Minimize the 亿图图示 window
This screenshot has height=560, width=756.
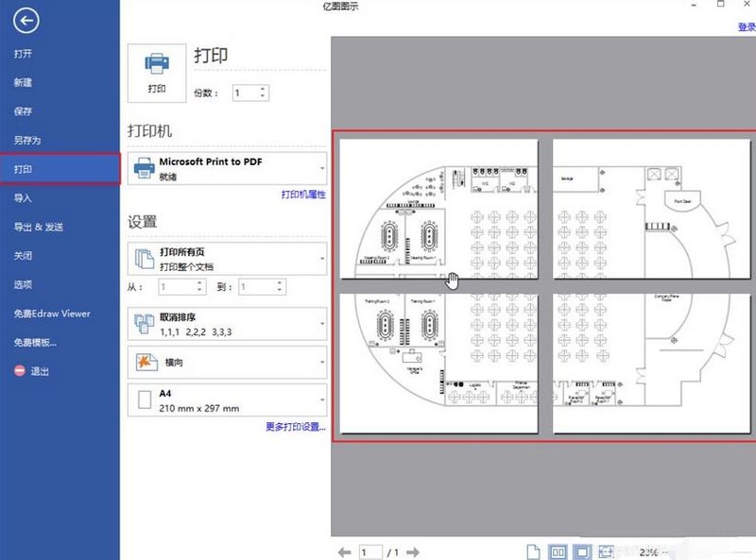tap(694, 5)
